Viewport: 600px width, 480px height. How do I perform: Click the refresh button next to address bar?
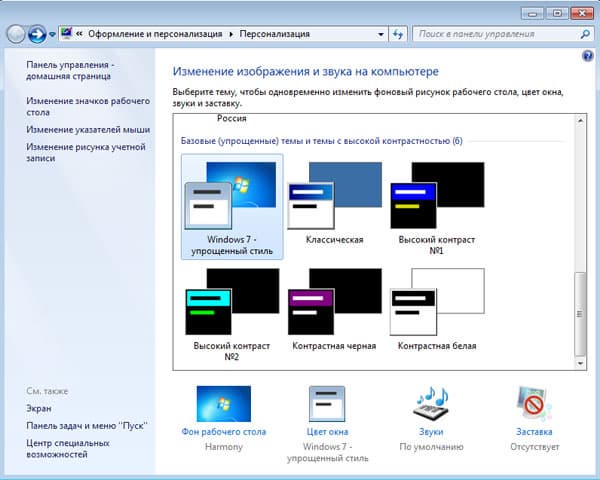coord(398,34)
